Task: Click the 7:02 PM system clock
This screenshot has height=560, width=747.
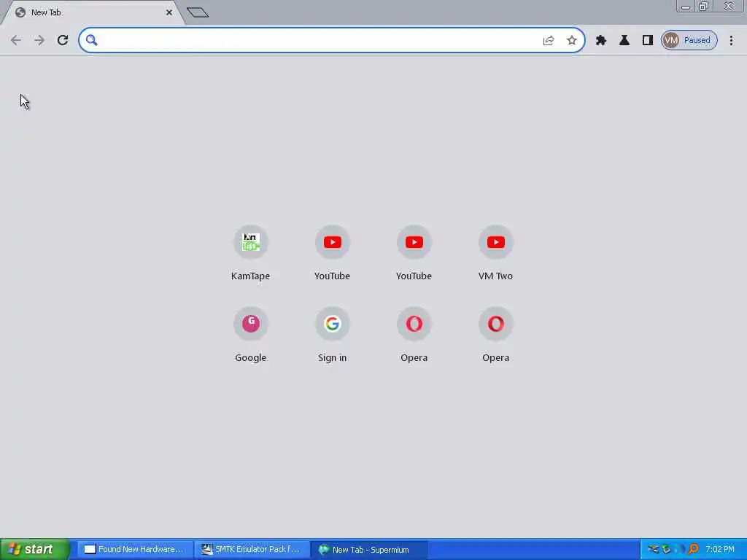Action: [720, 550]
